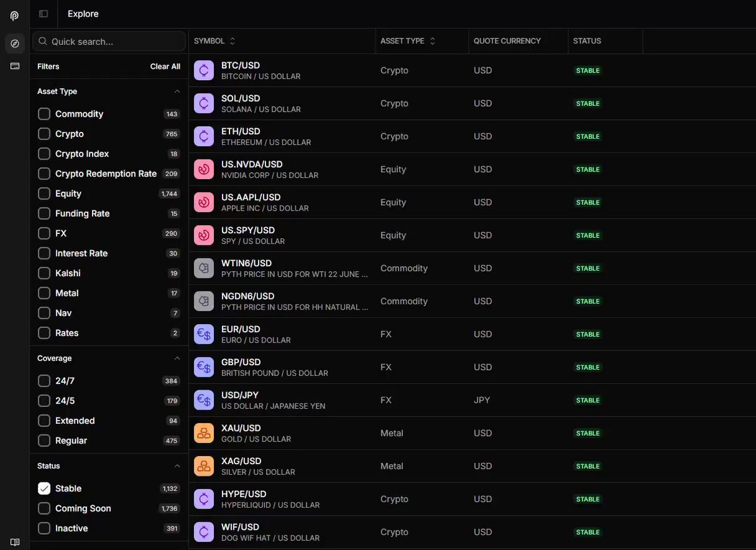Enable the Regular coverage checkbox

(44, 440)
